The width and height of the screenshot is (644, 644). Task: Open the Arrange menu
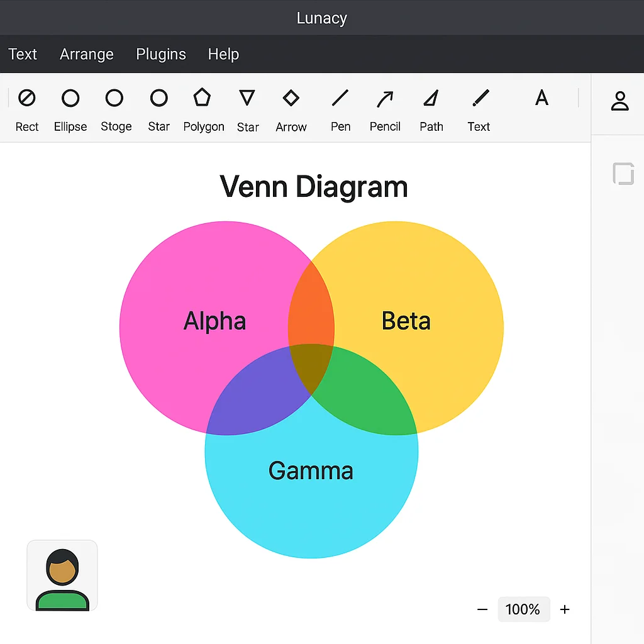(x=86, y=54)
